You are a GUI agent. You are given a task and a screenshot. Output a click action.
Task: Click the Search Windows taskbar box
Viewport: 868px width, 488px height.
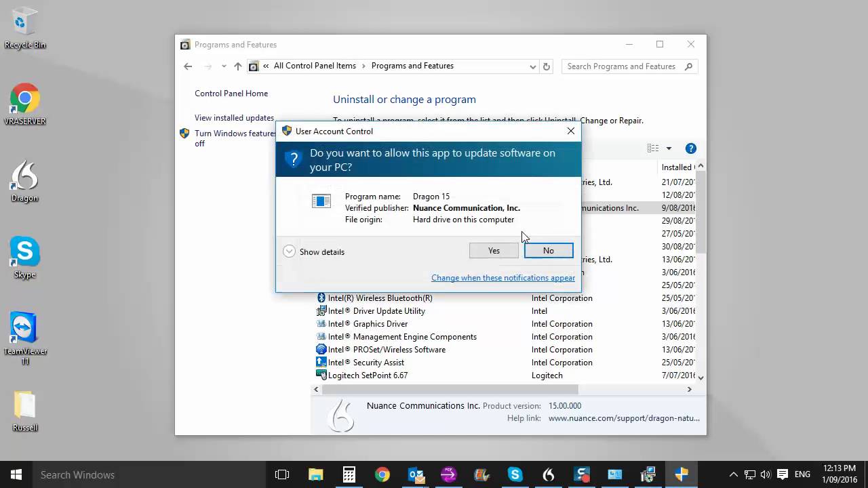[148, 474]
